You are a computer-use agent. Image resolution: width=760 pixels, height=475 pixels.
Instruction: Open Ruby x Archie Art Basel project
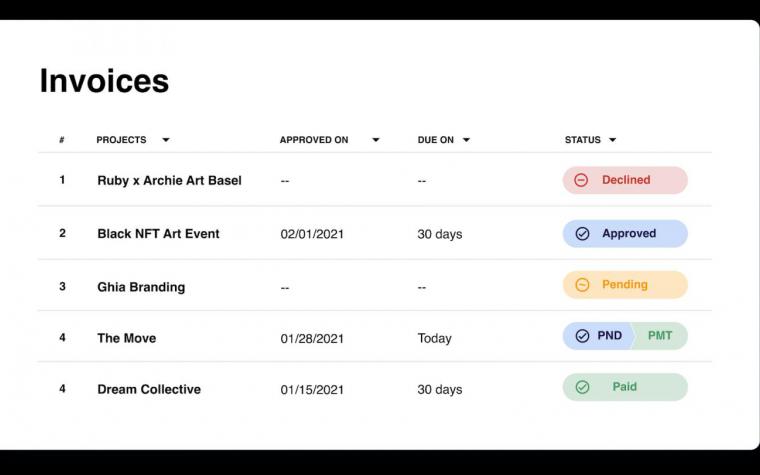[169, 180]
